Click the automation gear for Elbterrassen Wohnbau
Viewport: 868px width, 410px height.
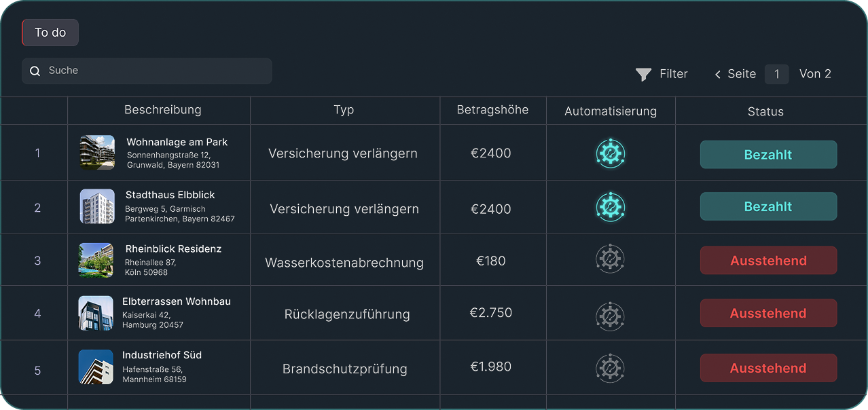tap(610, 316)
